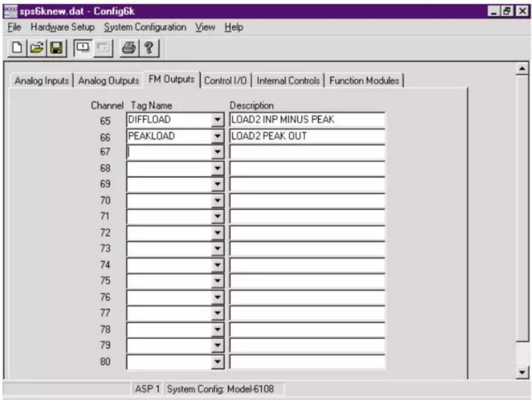This screenshot has width=532, height=400.
Task: Click the channel 68 Description field
Action: click(307, 169)
